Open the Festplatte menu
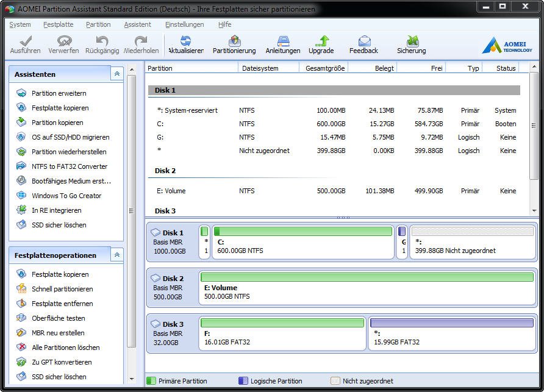Screen dimensions: 544x392 pos(59,24)
